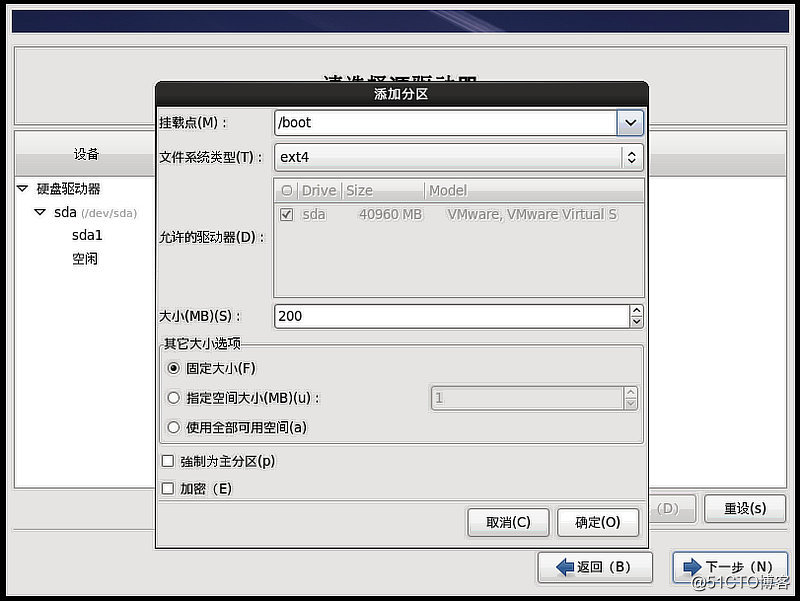
Task: Click the 下一步 (N) next button
Action: (730, 567)
